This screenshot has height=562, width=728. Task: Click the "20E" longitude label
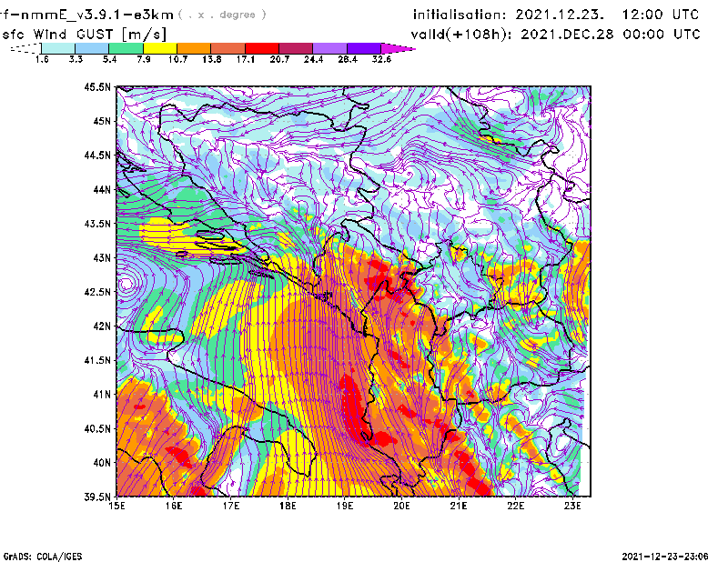click(x=401, y=506)
